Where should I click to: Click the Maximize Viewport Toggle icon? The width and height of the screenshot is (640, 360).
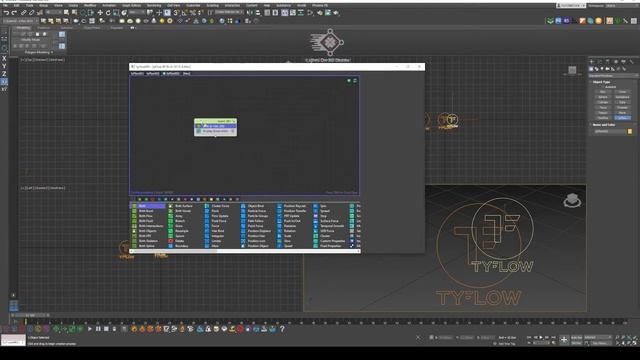coord(636,343)
